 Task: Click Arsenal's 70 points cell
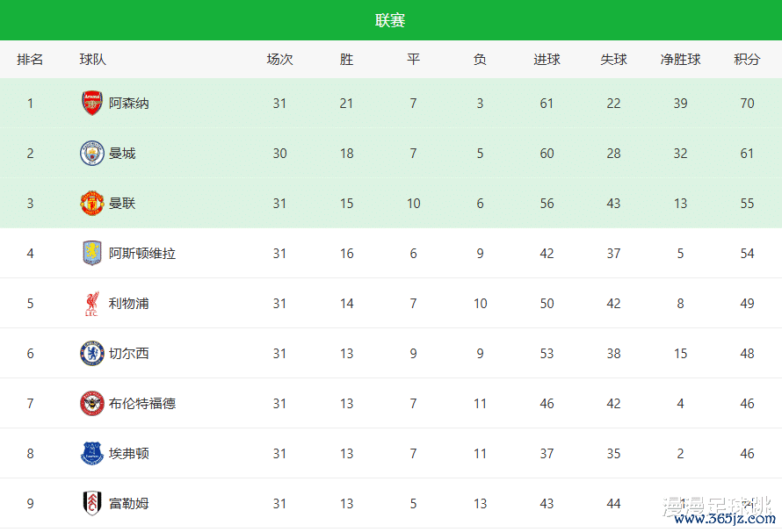(x=747, y=104)
